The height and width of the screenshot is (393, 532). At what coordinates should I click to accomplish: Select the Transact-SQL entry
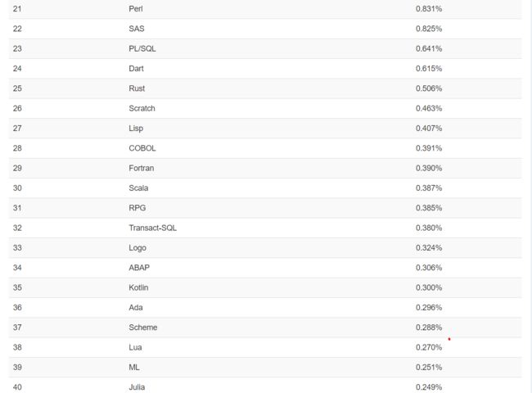(x=153, y=228)
